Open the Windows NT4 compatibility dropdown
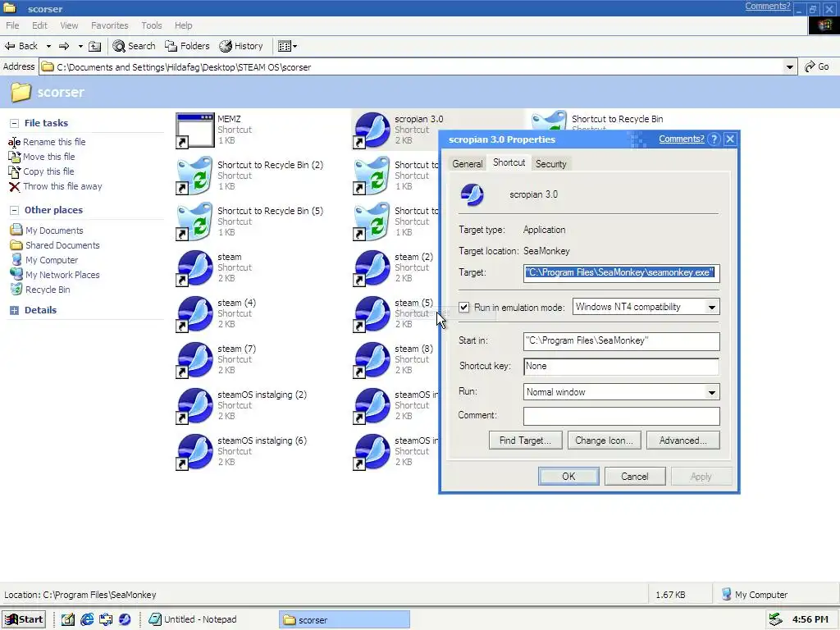This screenshot has height=630, width=840. click(x=711, y=308)
